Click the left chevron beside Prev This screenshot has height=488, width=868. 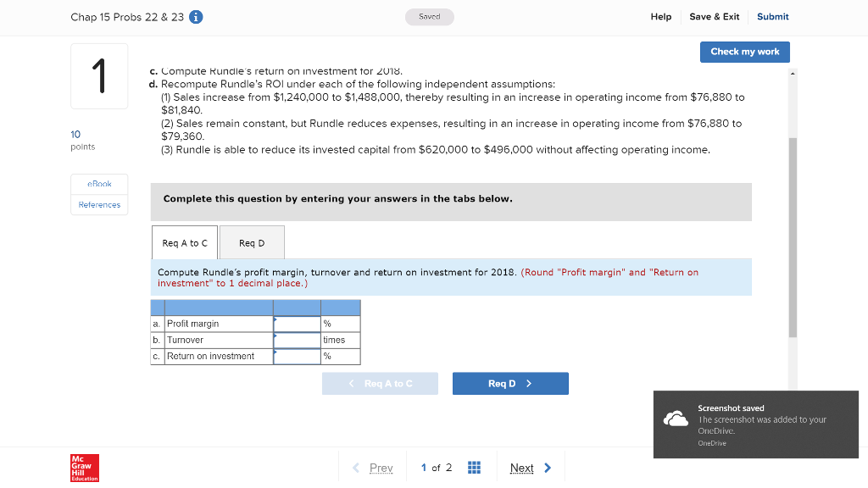point(357,468)
